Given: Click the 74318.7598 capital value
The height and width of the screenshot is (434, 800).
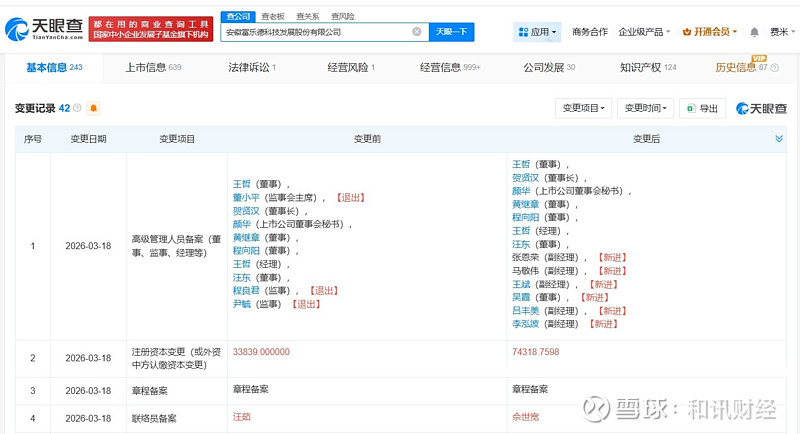Looking at the screenshot, I should click(536, 352).
